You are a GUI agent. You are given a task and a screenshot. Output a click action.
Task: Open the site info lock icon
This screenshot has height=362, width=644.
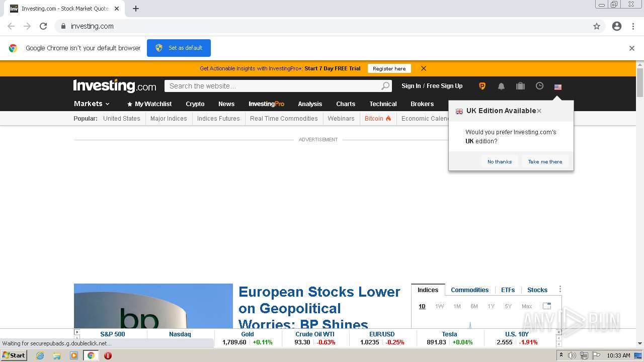pos(63,26)
